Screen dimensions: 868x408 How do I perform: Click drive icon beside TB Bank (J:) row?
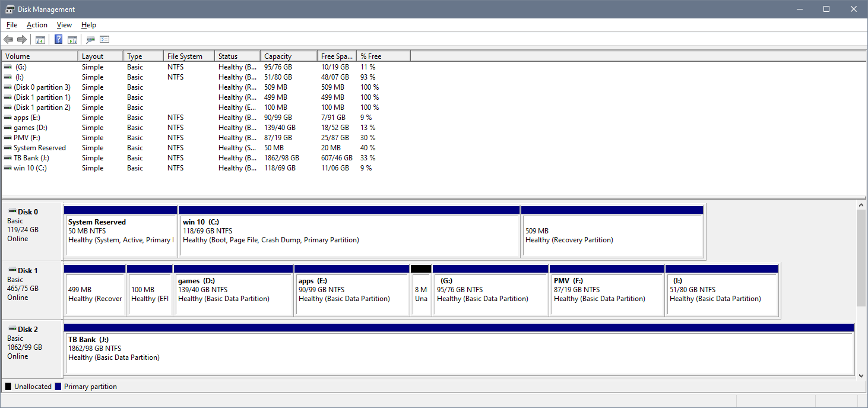click(x=8, y=158)
